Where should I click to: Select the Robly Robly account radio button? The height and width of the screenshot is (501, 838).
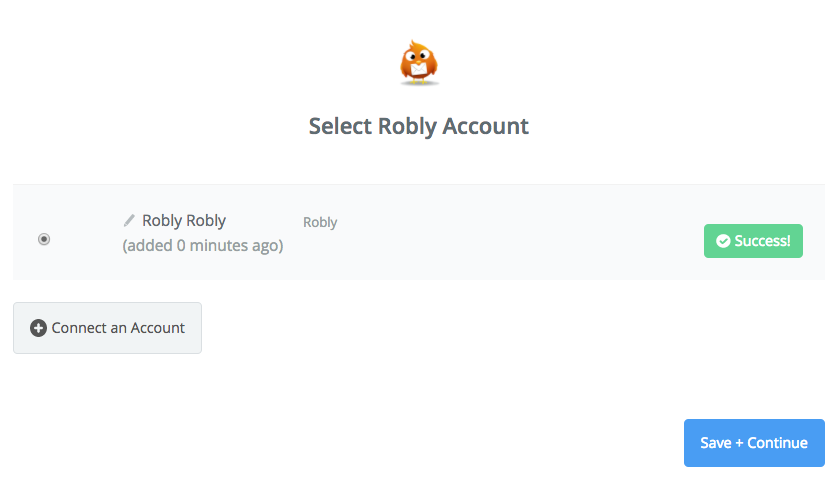pyautogui.click(x=44, y=239)
